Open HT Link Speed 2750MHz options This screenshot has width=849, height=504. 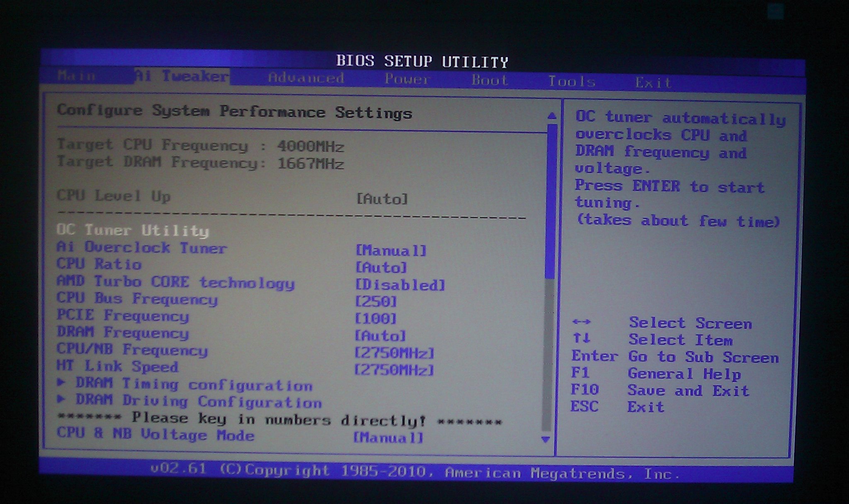394,370
